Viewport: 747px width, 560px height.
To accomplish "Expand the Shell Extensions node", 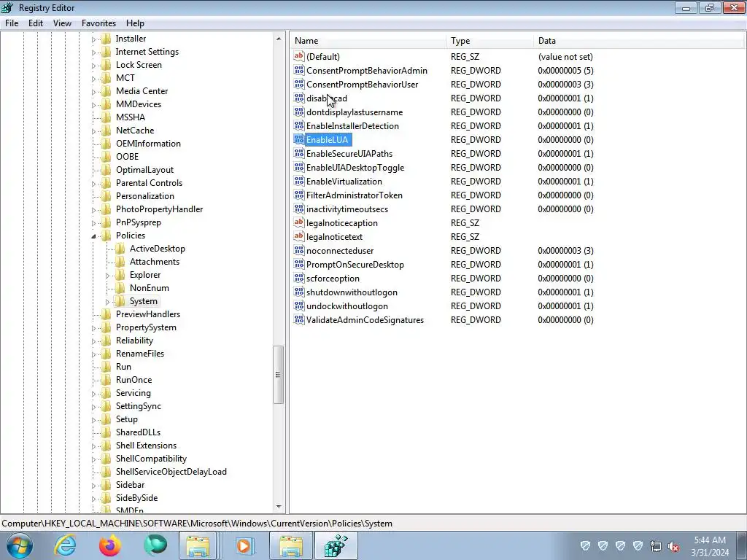I will coord(93,446).
